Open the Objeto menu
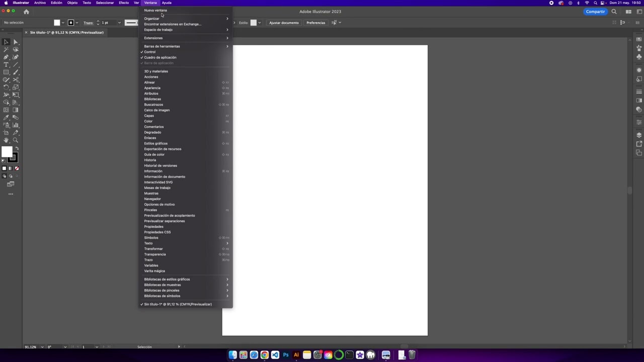 pyautogui.click(x=72, y=3)
